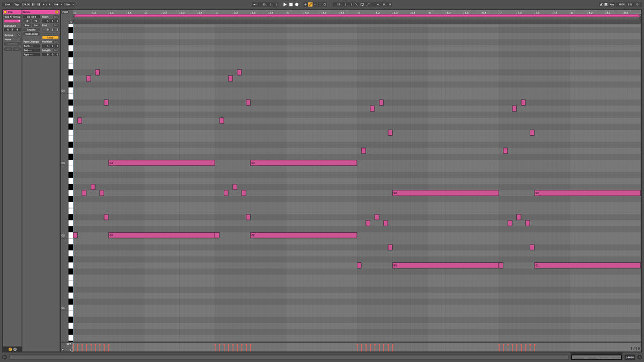644x362 pixels.
Task: Toggle the Fold button in piano roll
Action: [x=65, y=12]
